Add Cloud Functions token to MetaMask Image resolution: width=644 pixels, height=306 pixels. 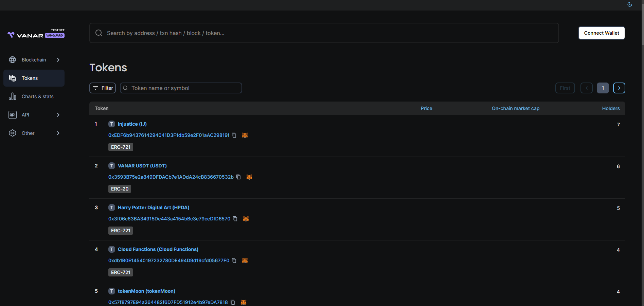[x=245, y=260]
